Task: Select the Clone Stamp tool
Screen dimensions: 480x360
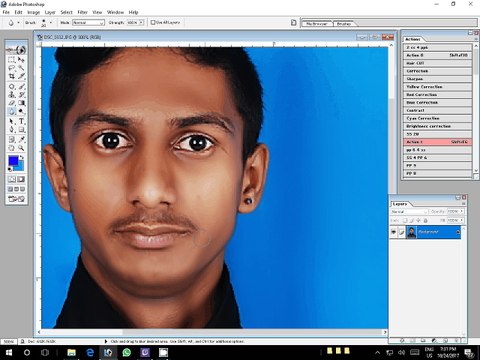Action: point(12,95)
